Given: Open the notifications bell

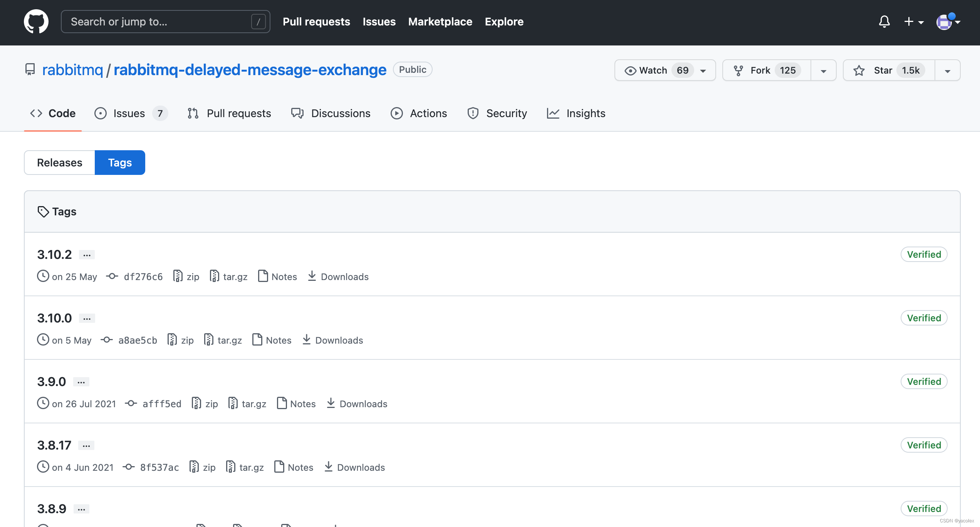Looking at the screenshot, I should coord(884,22).
